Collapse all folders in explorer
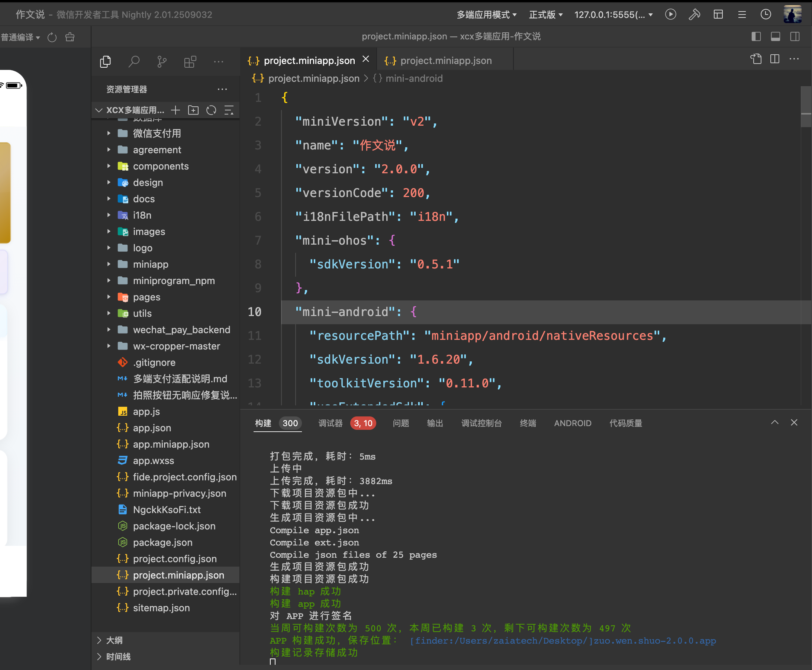 (229, 110)
